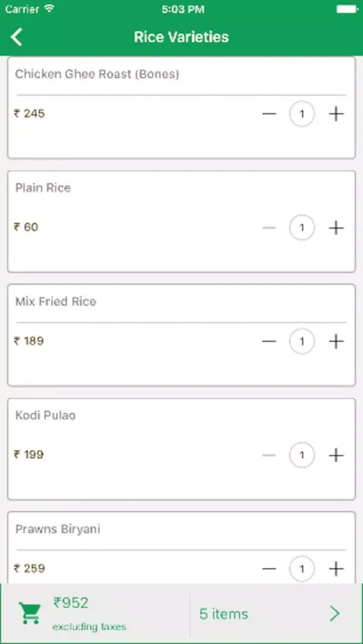This screenshot has width=363, height=644.
Task: Reduce Mix Fried Rice quantity with minus
Action: coord(269,341)
